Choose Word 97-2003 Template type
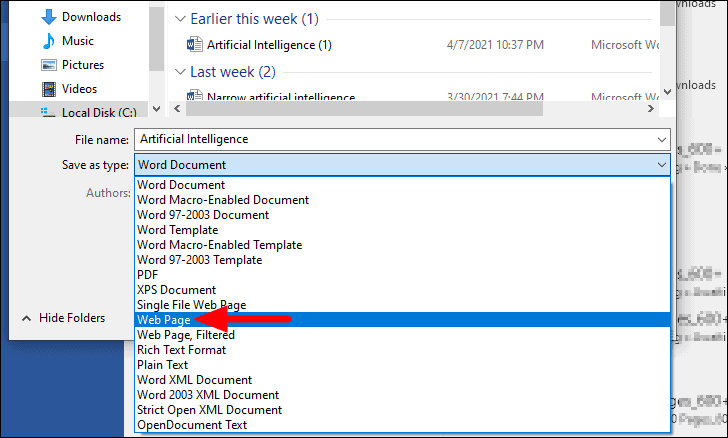Viewport: 728px width, 438px height. click(x=402, y=260)
